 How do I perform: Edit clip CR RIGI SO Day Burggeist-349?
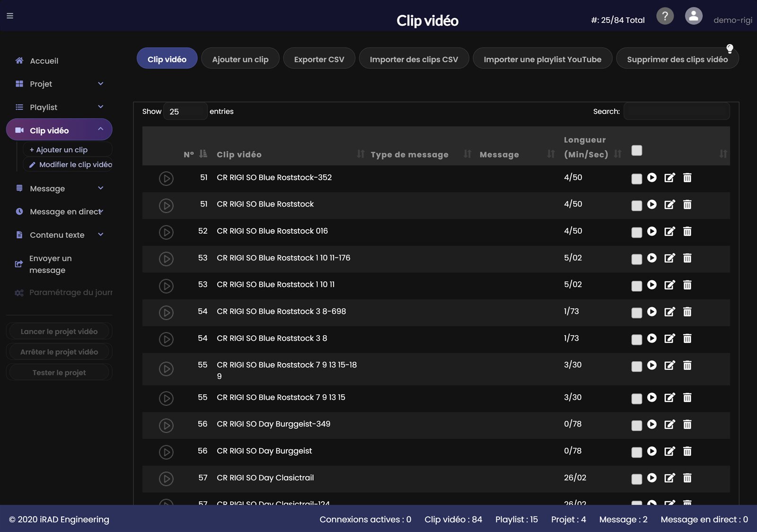[x=669, y=424]
